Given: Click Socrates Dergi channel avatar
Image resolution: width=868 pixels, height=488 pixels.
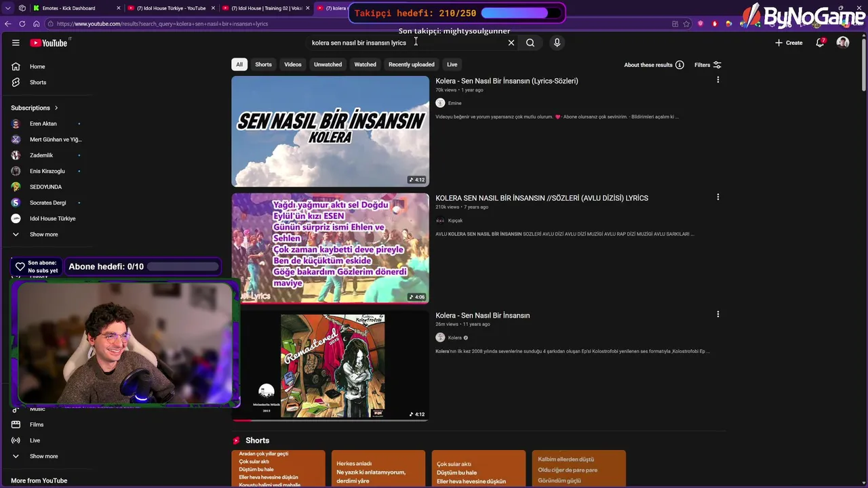Looking at the screenshot, I should (16, 203).
